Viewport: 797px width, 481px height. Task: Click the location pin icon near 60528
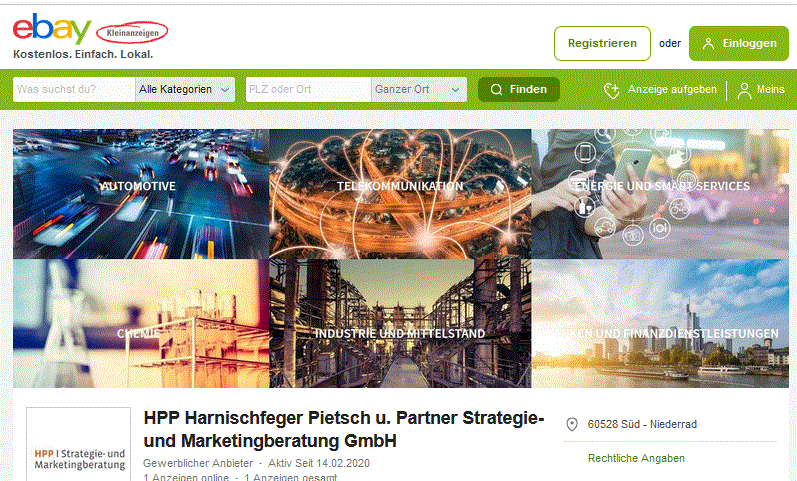pyautogui.click(x=572, y=424)
